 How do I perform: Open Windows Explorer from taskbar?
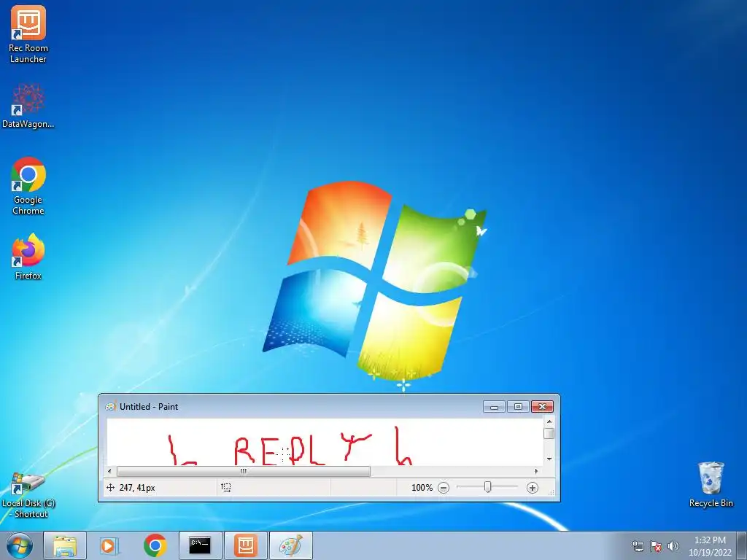(65, 545)
